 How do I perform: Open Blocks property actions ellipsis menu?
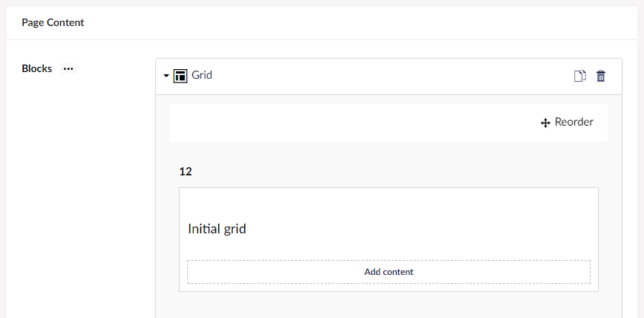[68, 68]
